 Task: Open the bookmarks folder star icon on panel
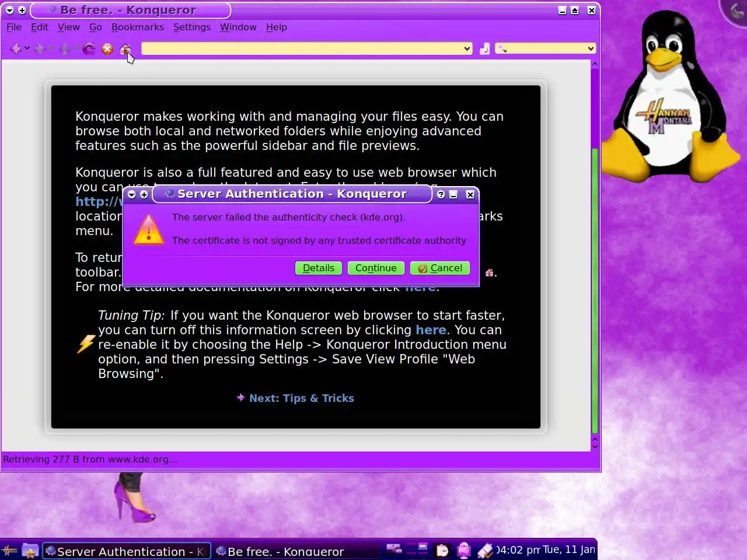pyautogui.click(x=30, y=550)
